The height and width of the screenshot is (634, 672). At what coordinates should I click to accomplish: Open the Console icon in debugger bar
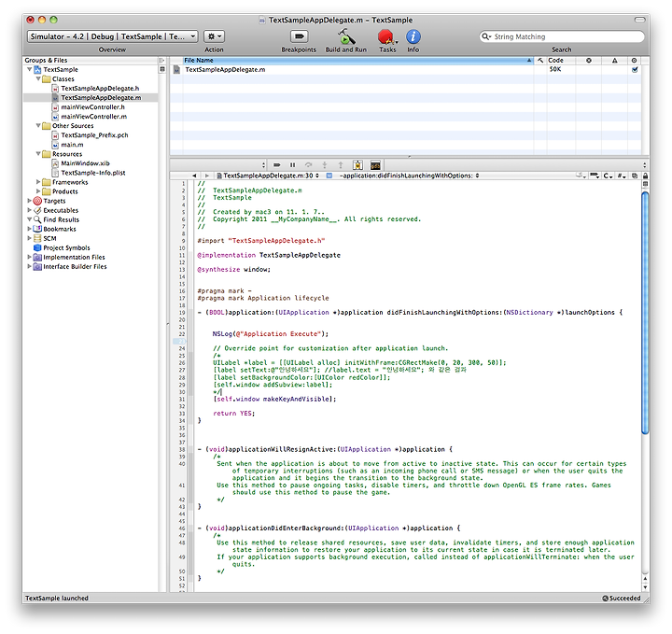coord(375,165)
